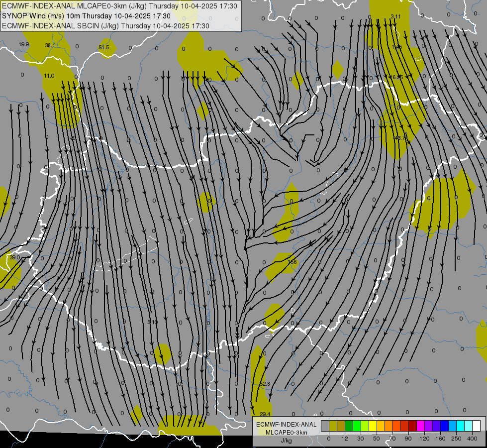Click the 30 tick label in the legend

click(x=361, y=439)
